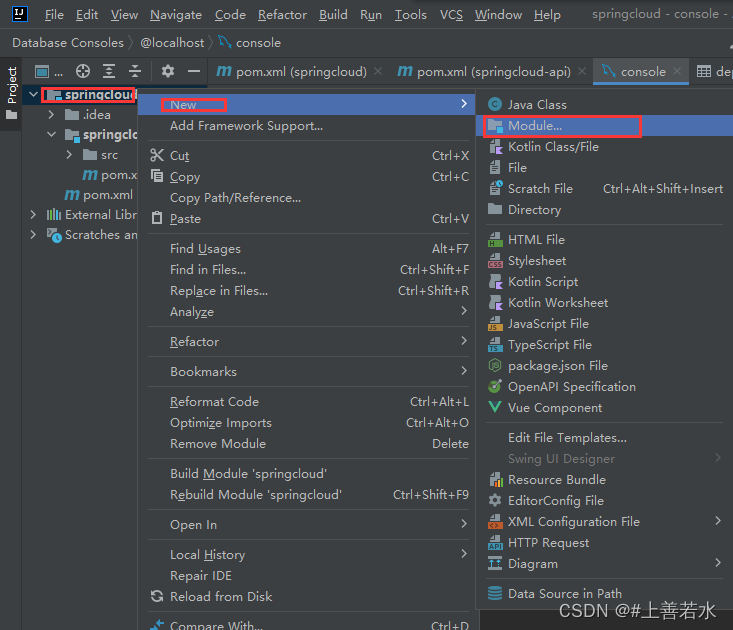Create new Java Class

(604, 105)
